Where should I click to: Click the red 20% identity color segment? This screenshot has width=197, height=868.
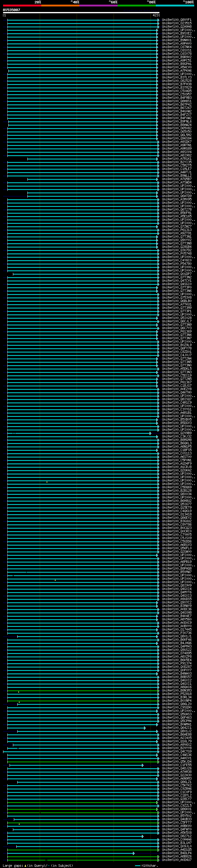(x=22, y=6)
